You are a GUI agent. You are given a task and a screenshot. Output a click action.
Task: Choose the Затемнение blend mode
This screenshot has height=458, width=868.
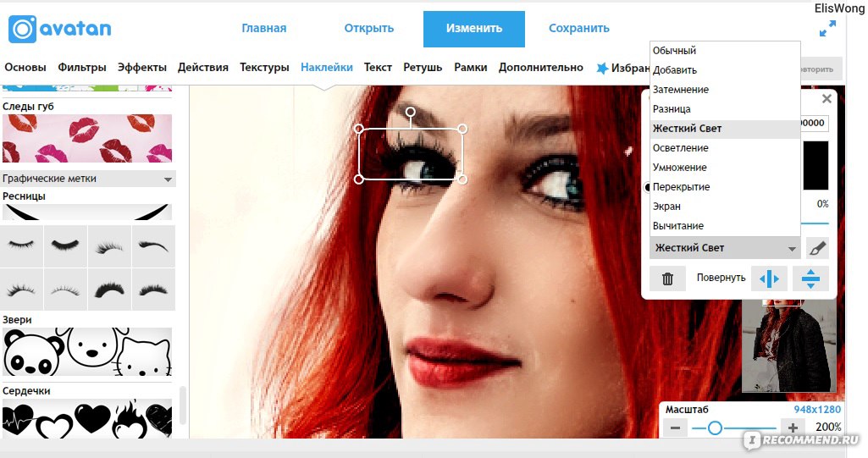pyautogui.click(x=725, y=90)
